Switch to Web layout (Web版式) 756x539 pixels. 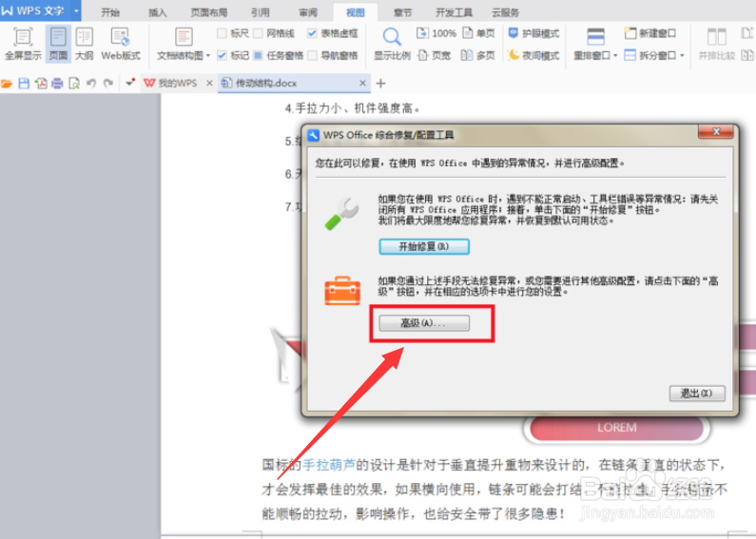(121, 44)
